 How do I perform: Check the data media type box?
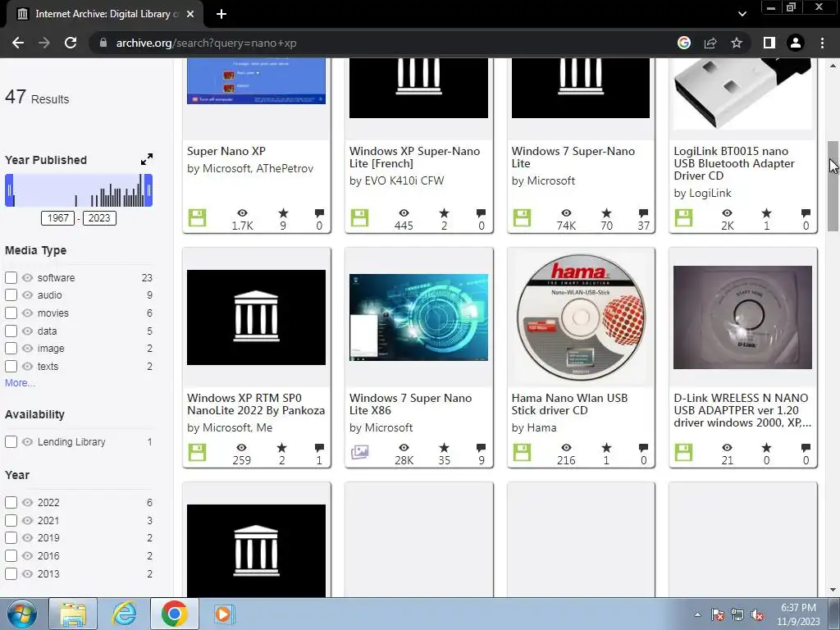click(x=11, y=331)
